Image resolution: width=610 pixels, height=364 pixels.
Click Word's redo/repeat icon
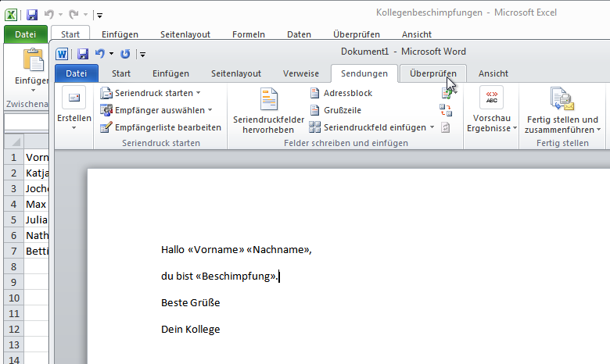point(125,54)
